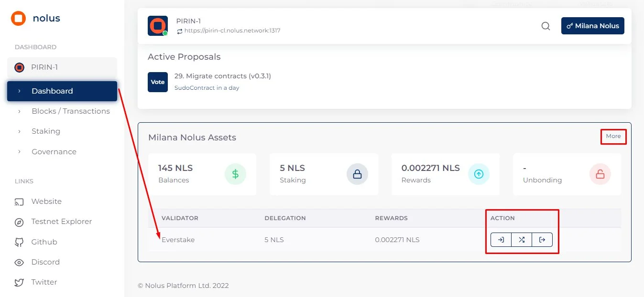Click the undelegate icon in Action column
This screenshot has width=644, height=297.
(x=543, y=240)
